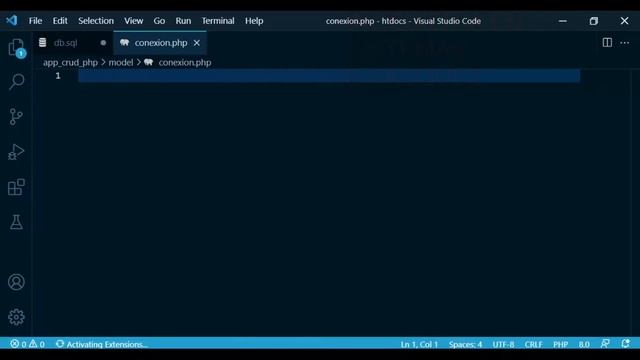Screen dimensions: 640x360
Task: Open the feedback icon in status bar
Action: pyautogui.click(x=605, y=344)
